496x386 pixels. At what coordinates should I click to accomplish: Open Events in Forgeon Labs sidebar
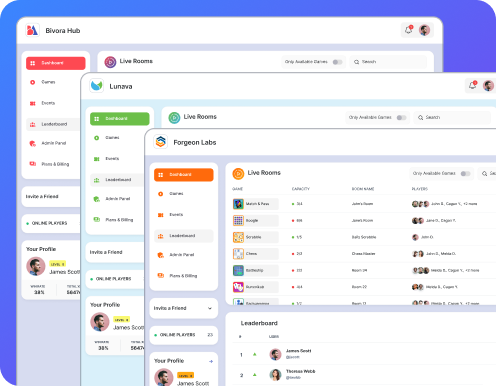coord(184,215)
